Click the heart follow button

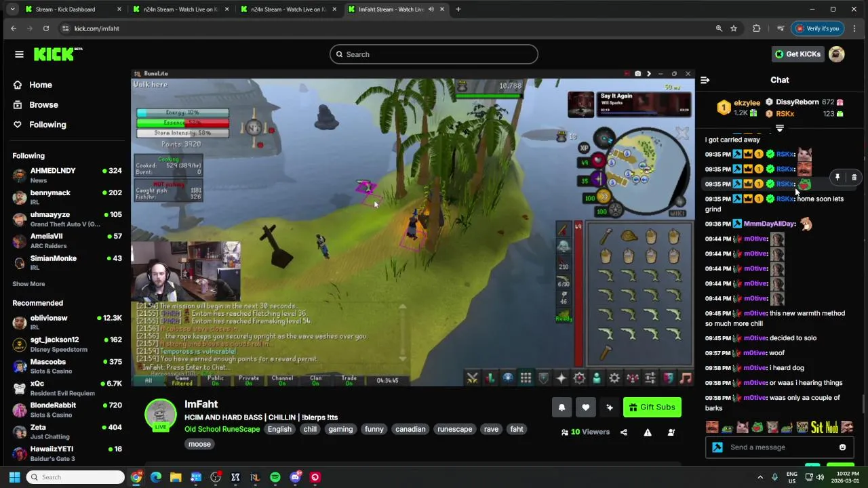click(x=586, y=407)
